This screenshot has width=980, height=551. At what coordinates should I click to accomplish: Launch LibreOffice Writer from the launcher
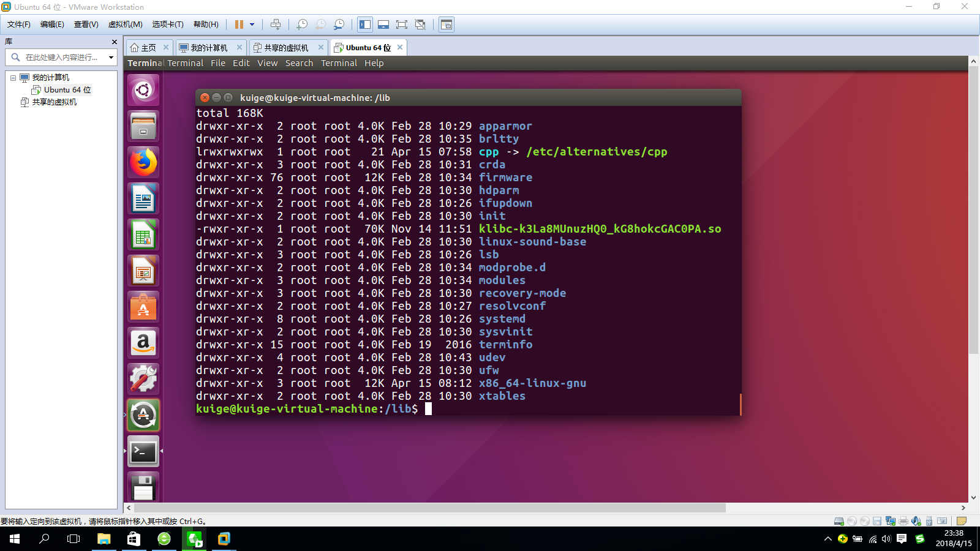pos(143,198)
